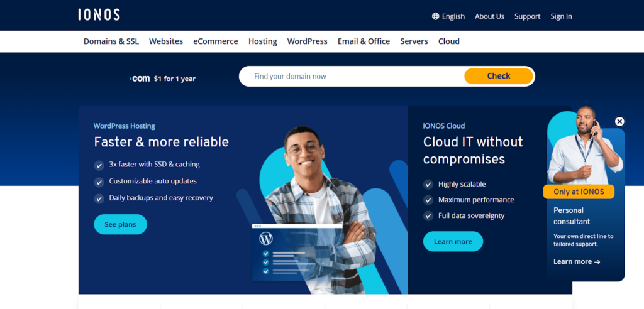The height and width of the screenshot is (309, 644).
Task: Click the Daily backups and easy recovery text
Action: pyautogui.click(x=161, y=198)
